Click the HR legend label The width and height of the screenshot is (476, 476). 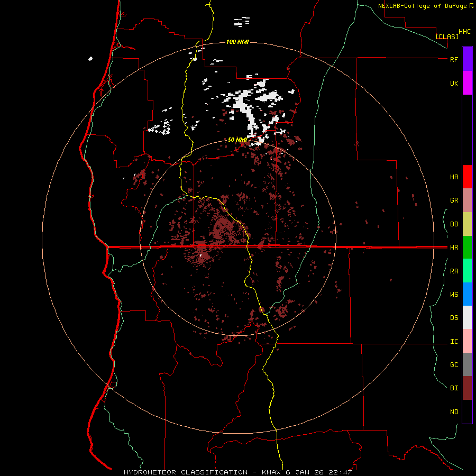point(454,248)
